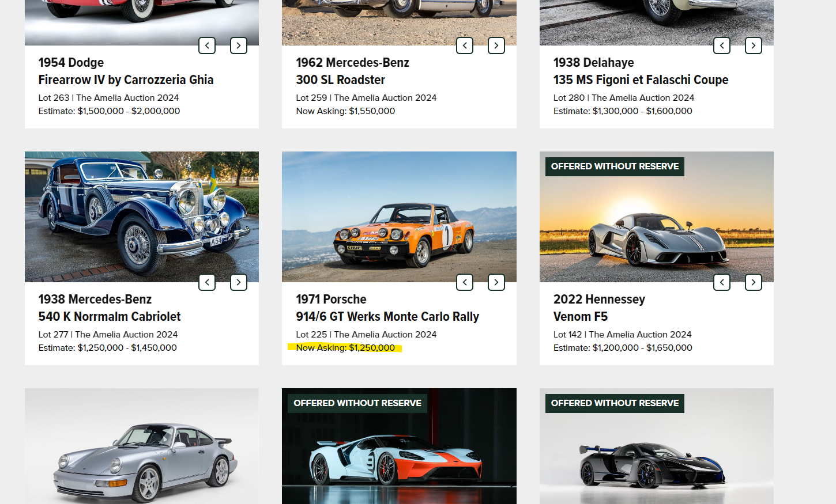
Task: Open the 1938 Mercedes-Benz 540 K Cabriolet title
Action: [110, 308]
